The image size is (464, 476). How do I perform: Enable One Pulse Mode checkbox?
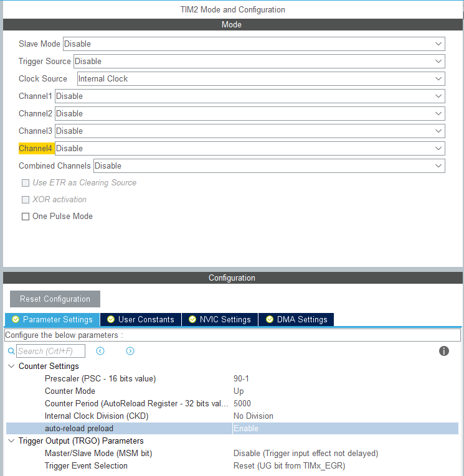[26, 217]
